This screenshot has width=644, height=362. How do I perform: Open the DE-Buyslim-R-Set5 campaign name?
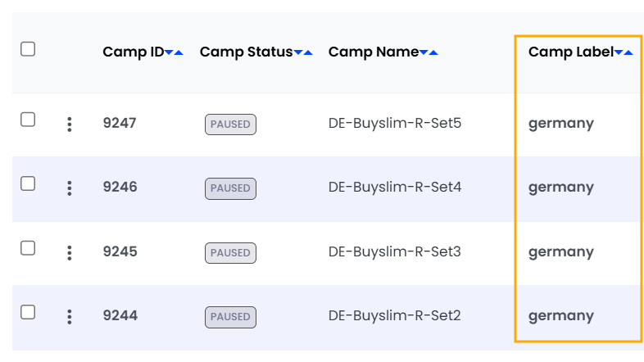395,124
